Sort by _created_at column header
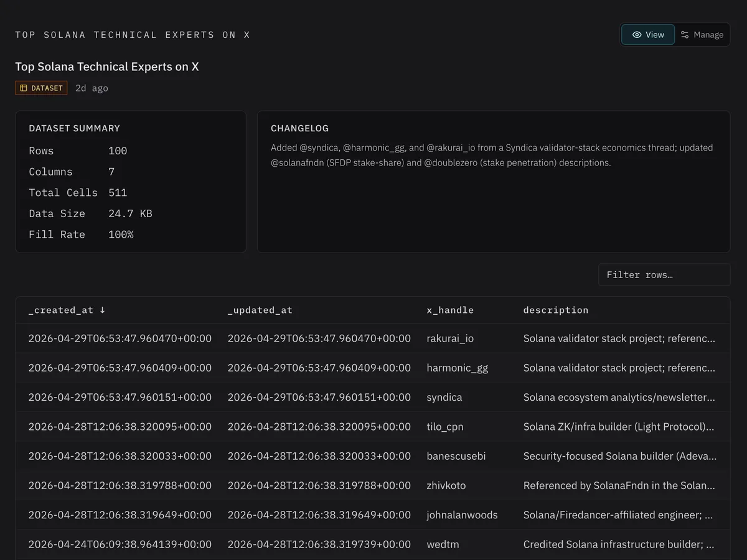The width and height of the screenshot is (747, 560). (x=67, y=310)
